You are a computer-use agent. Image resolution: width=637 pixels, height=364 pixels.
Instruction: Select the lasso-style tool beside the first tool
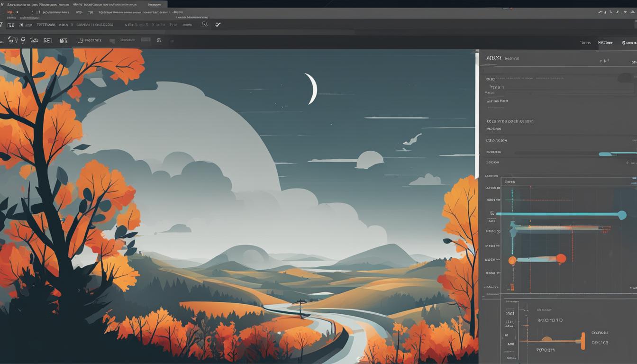pos(23,40)
